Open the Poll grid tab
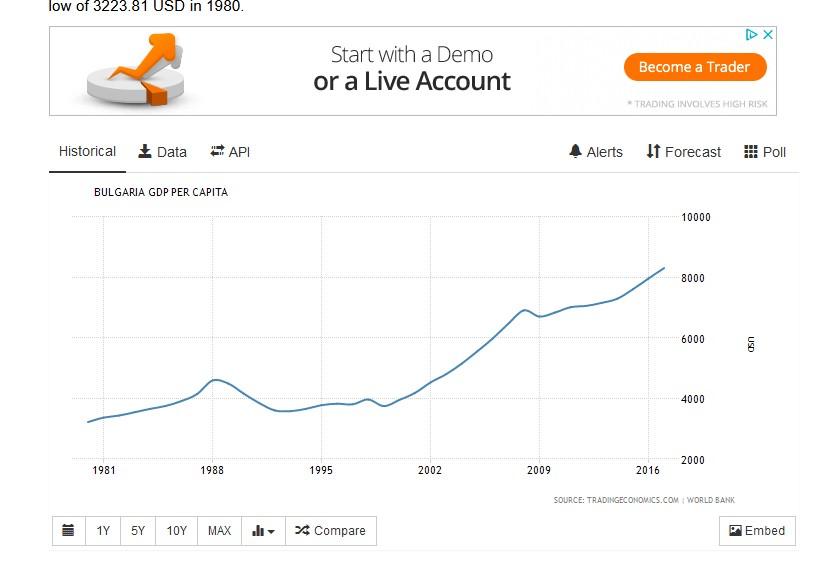 (765, 152)
